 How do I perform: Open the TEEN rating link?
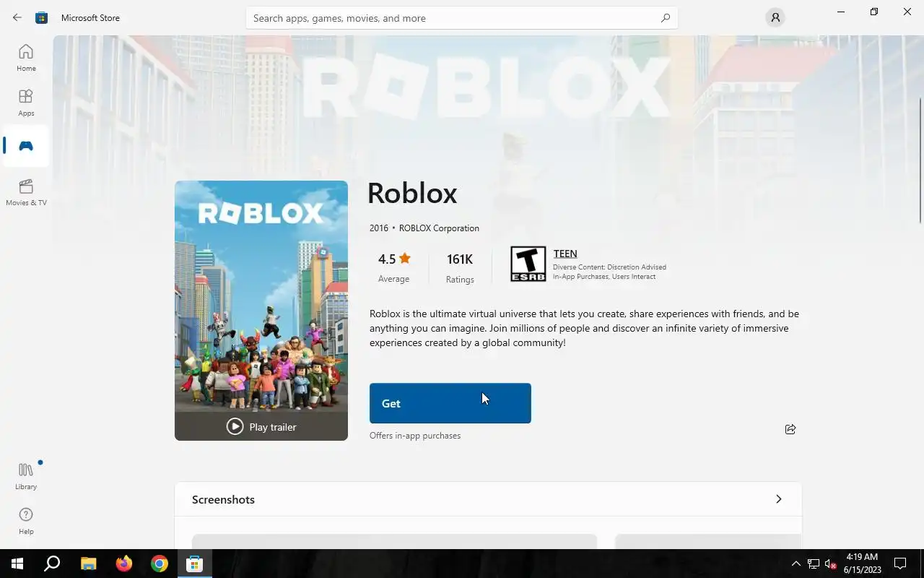[565, 254]
